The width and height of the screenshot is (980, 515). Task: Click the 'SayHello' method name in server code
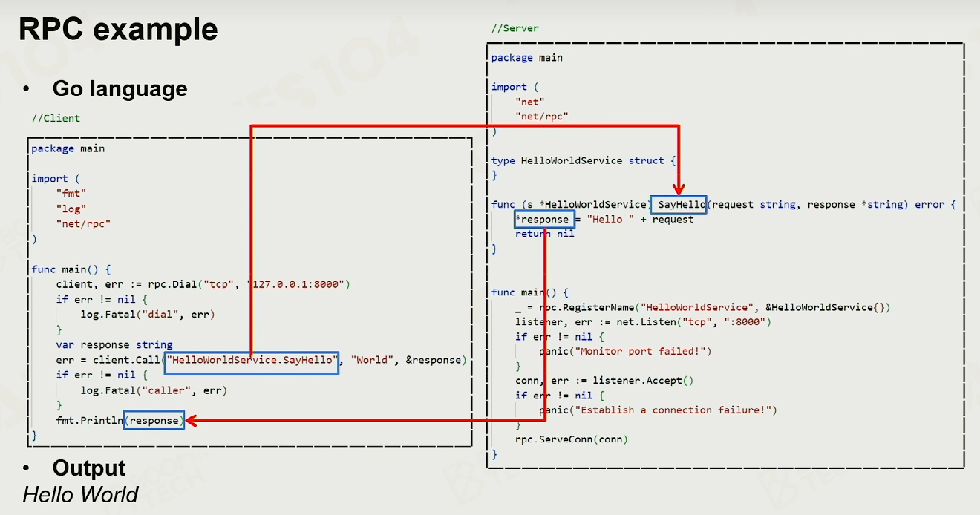[x=681, y=204]
